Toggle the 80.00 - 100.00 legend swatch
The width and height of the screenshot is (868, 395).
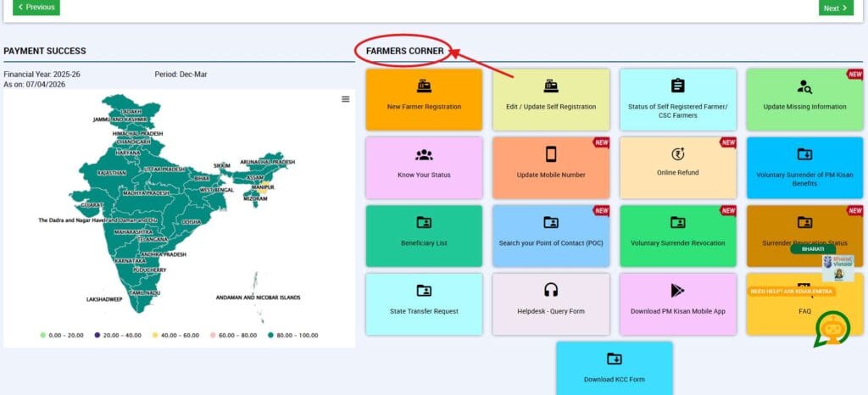[270, 336]
